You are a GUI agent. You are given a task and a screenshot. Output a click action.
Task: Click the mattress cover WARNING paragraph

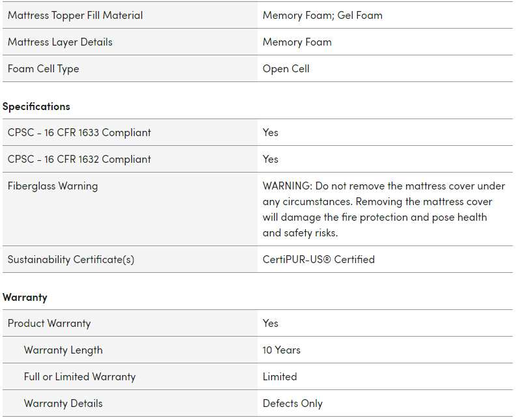point(383,209)
